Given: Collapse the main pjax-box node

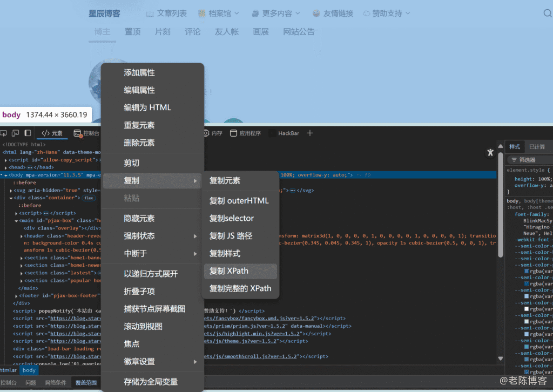Looking at the screenshot, I should click(16, 221).
